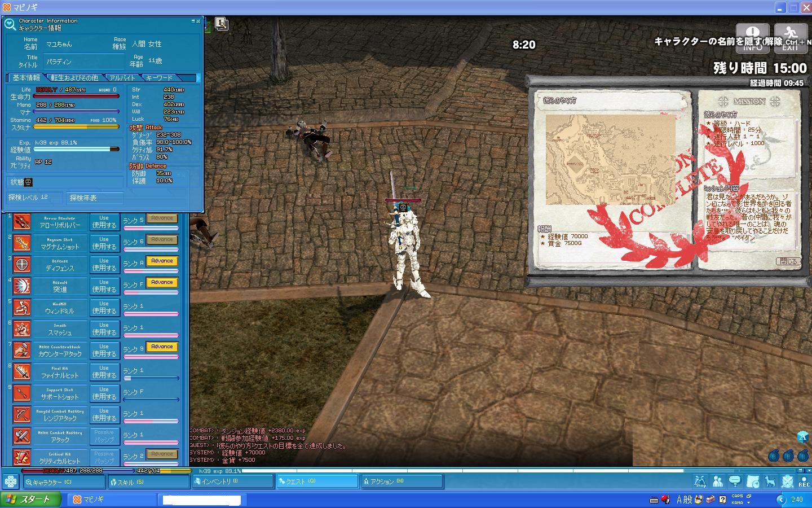Select the Assault skill icon
Image resolution: width=812 pixels, height=508 pixels.
pyautogui.click(x=21, y=286)
